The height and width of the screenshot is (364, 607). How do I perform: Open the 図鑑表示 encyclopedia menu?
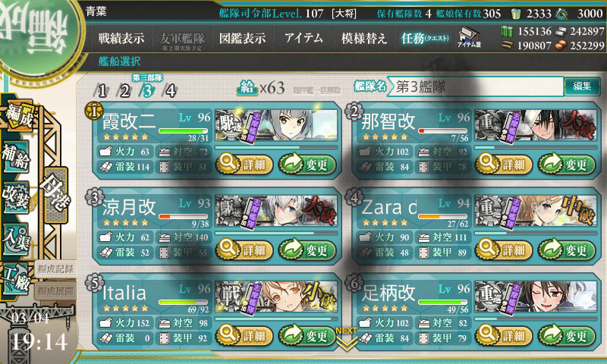tap(242, 38)
